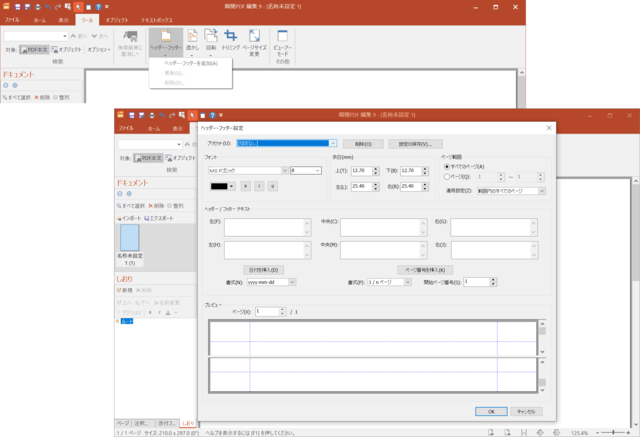
Task: Select the すべてのページ radio button
Action: click(447, 166)
